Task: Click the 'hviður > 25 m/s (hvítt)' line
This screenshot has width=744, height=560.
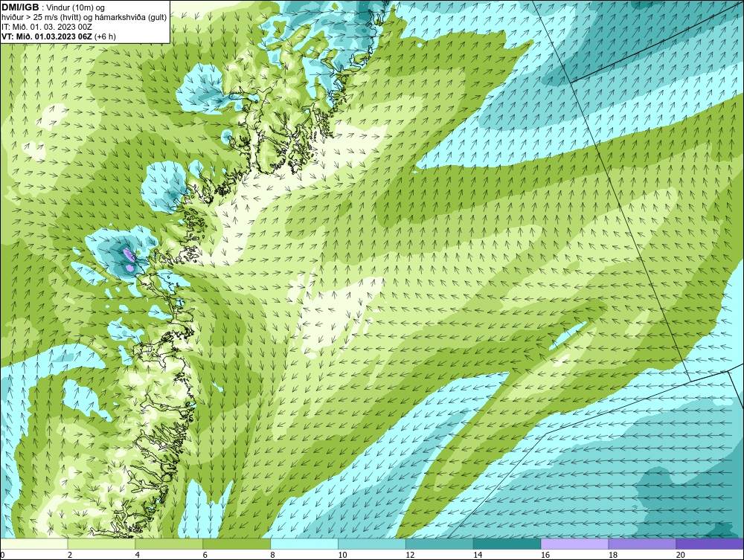Action: point(41,17)
